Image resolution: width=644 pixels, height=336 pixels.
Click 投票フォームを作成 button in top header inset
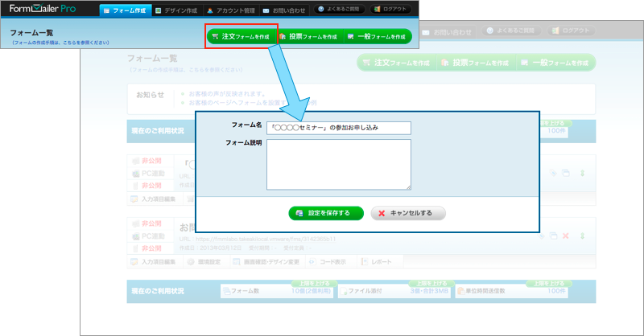(x=309, y=36)
